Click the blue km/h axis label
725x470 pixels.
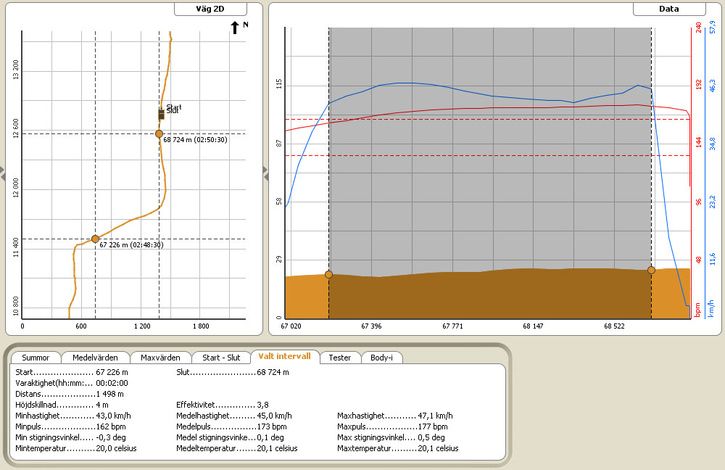click(x=712, y=309)
